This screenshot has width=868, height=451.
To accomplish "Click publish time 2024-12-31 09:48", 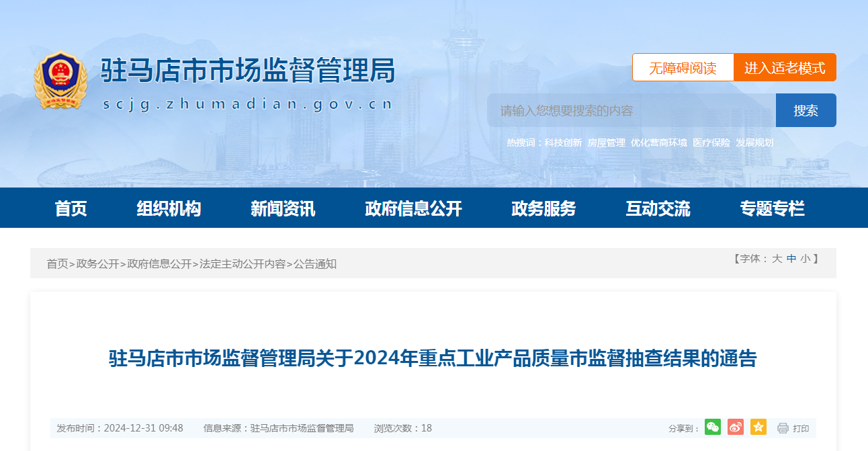I will point(120,428).
